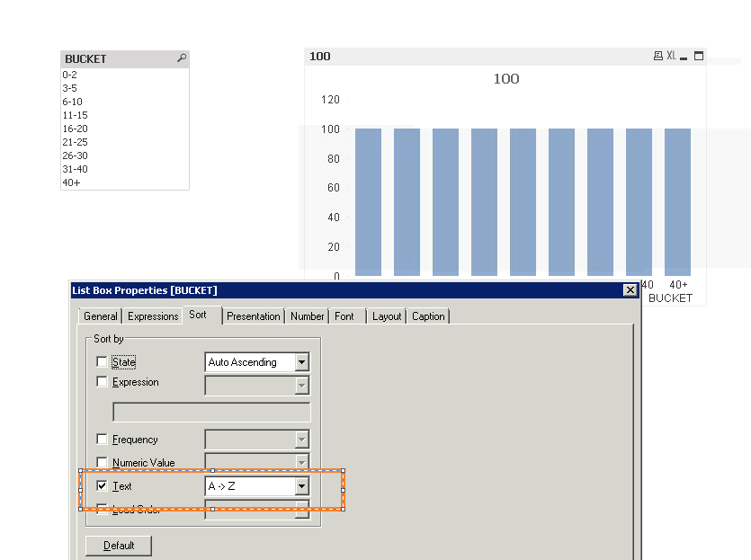Switch to the Presentation tab
The width and height of the screenshot is (751, 560).
point(254,316)
